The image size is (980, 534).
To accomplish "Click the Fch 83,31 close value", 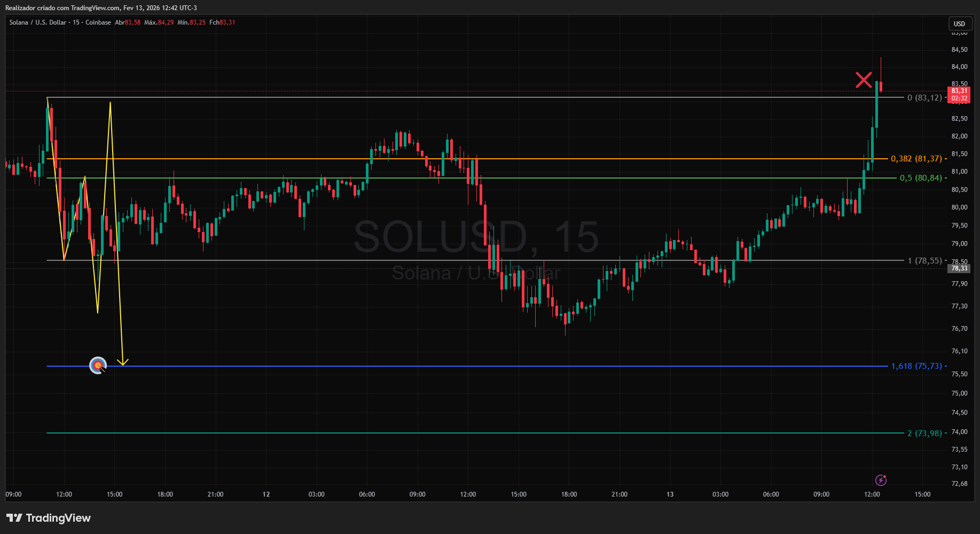I will click(x=222, y=22).
